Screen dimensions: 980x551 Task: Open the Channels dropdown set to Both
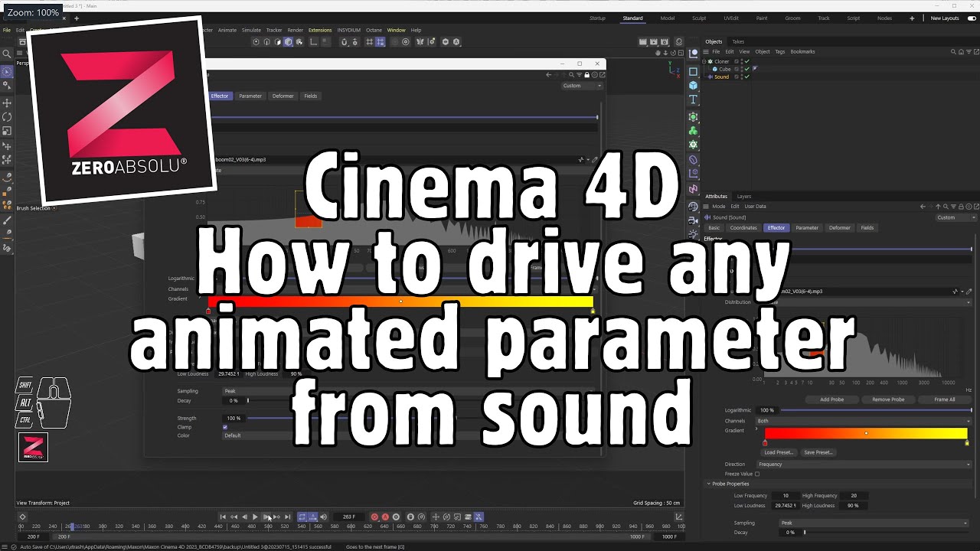tap(863, 421)
